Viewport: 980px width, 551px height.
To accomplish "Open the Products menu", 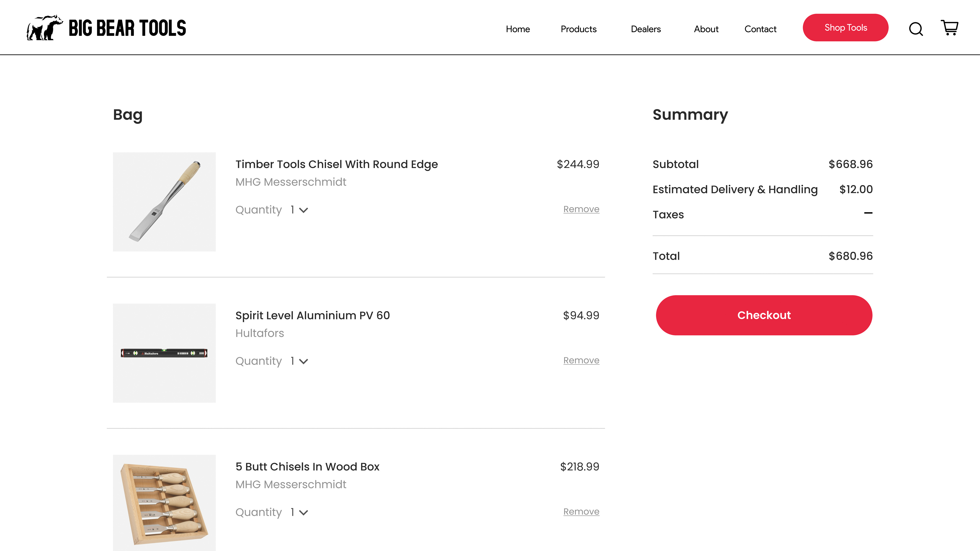I will tap(578, 29).
